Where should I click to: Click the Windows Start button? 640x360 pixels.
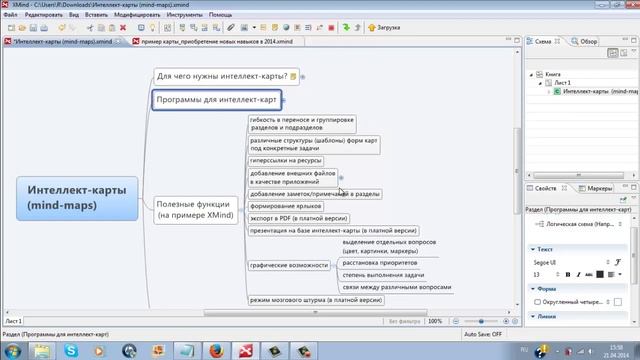[x=13, y=351]
